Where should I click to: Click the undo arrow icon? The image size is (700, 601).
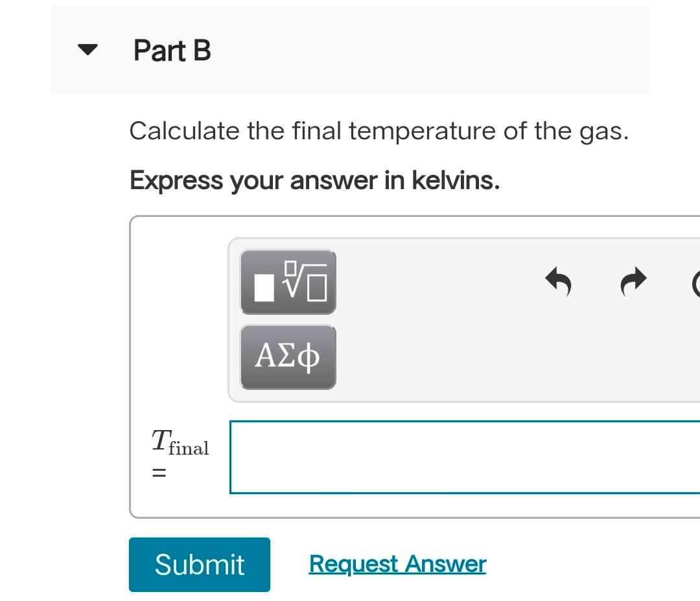tap(558, 282)
